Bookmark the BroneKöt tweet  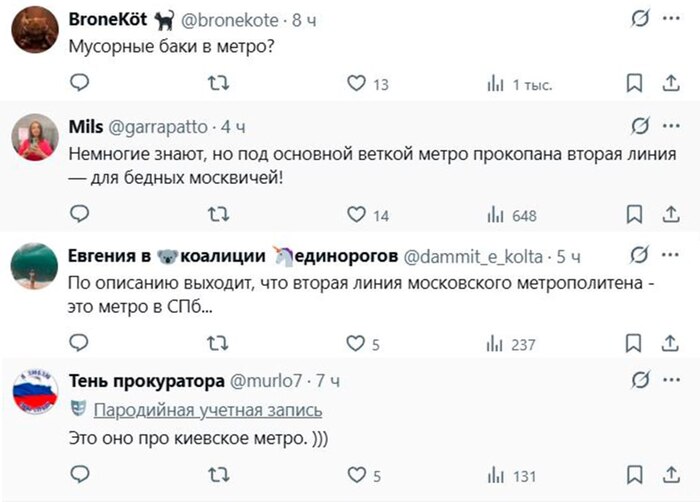633,84
